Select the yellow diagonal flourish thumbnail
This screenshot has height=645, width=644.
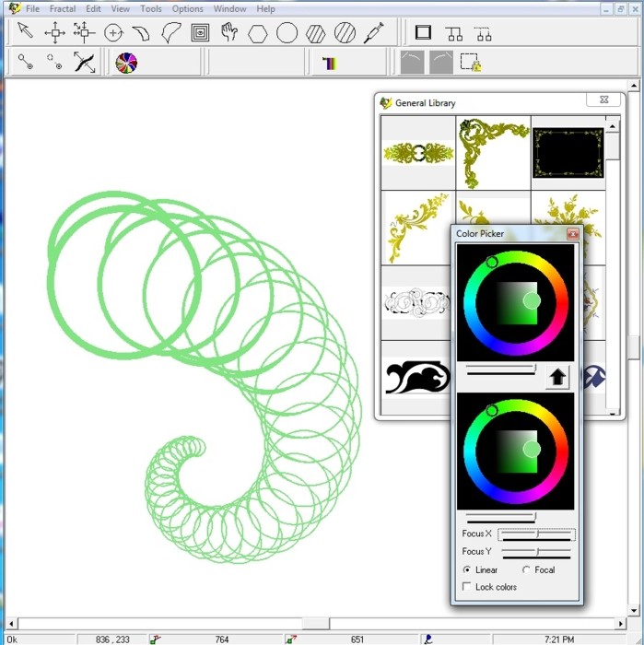coord(418,228)
